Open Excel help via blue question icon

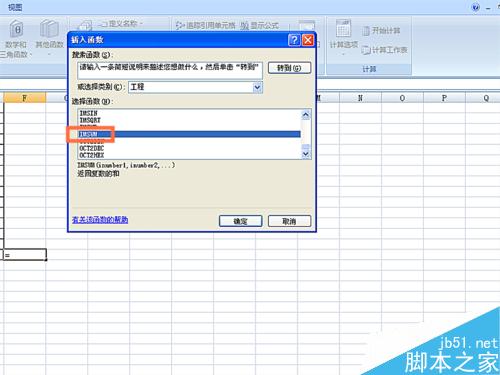476,7
